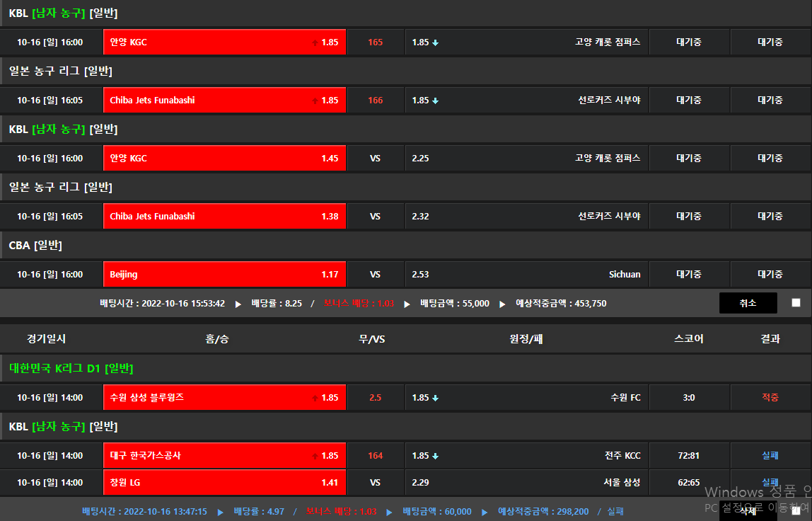Screen dimensions: 812x521
Task: Click down arrow beside 수원 FC 1.85 odds
Action: [x=436, y=398]
